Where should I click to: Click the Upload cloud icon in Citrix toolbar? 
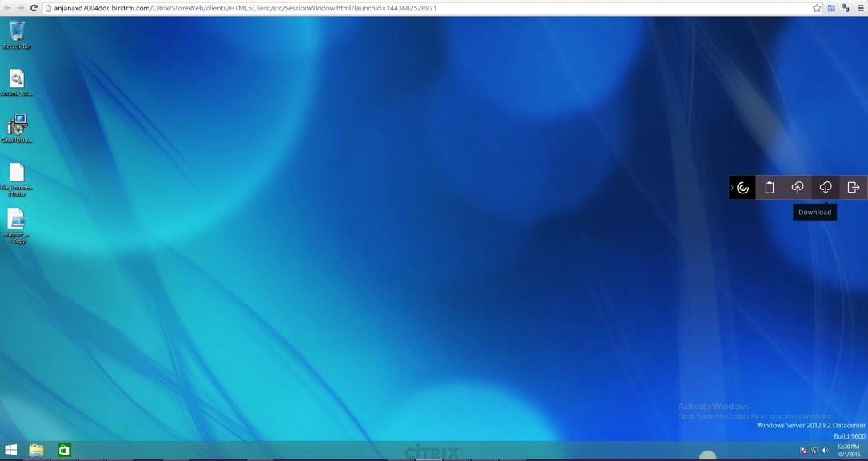click(798, 188)
